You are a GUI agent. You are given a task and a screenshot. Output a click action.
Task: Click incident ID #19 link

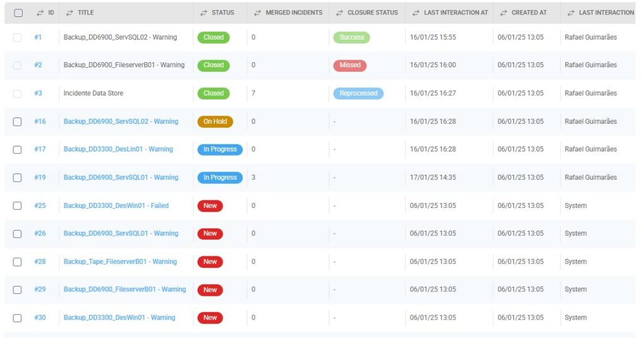[x=40, y=178]
